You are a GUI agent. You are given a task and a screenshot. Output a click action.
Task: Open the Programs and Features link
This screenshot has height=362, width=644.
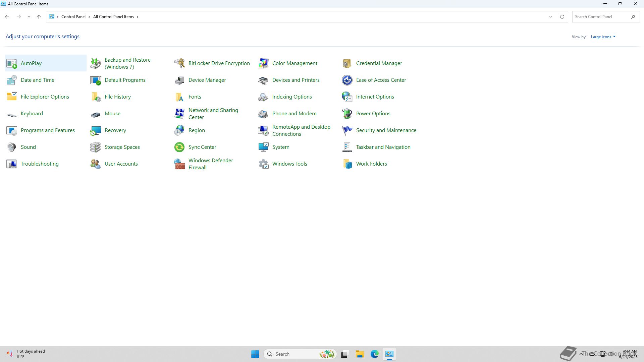(48, 130)
